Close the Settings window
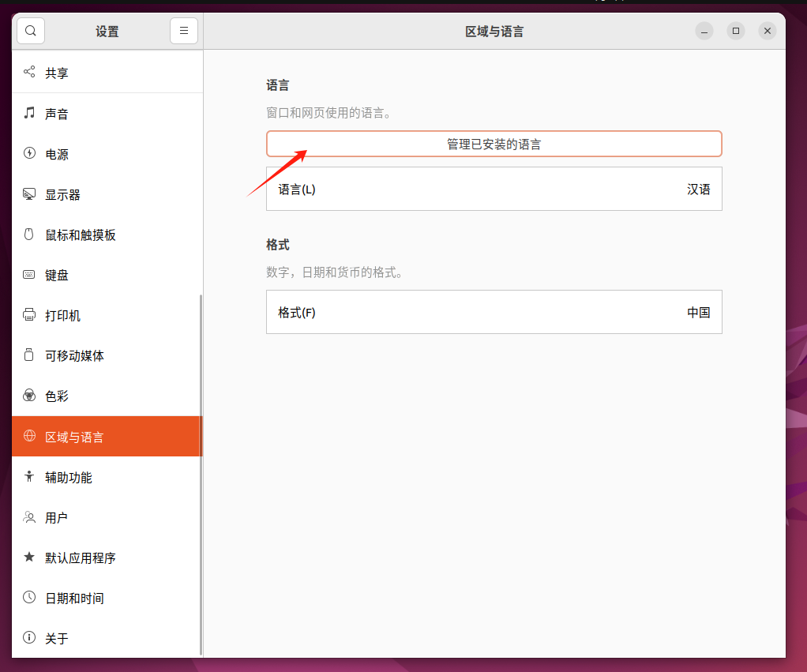Viewport: 807px width, 672px height. tap(768, 31)
